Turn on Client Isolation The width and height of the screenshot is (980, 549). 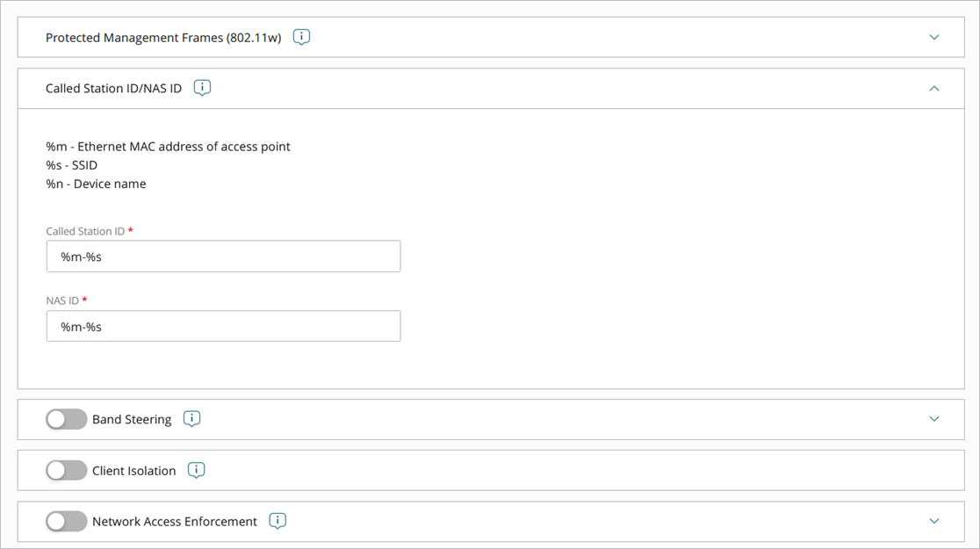click(x=66, y=470)
